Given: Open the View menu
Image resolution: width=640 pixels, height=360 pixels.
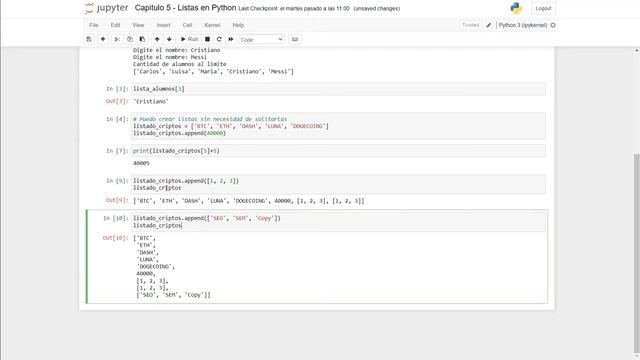Looking at the screenshot, I should point(138,25).
